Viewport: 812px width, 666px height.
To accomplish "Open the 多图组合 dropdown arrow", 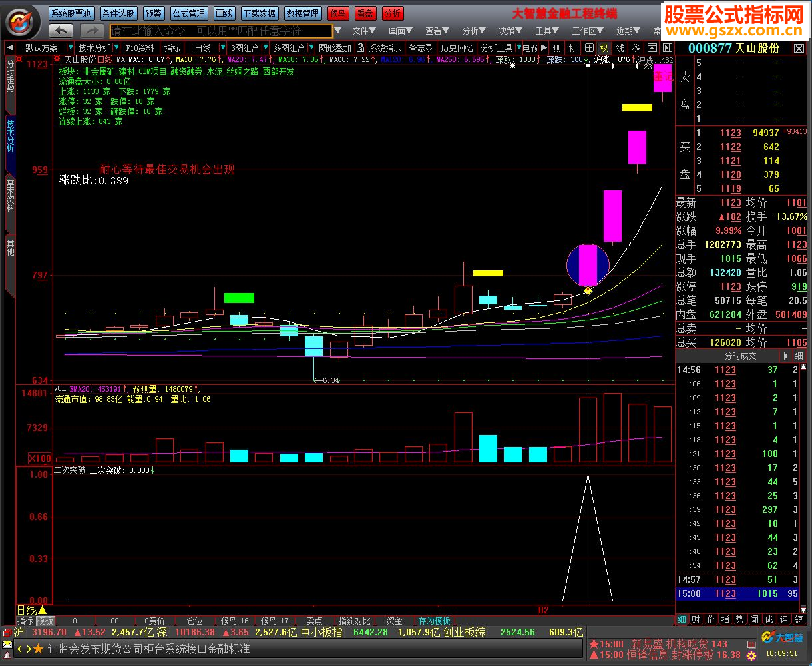I will tap(311, 48).
